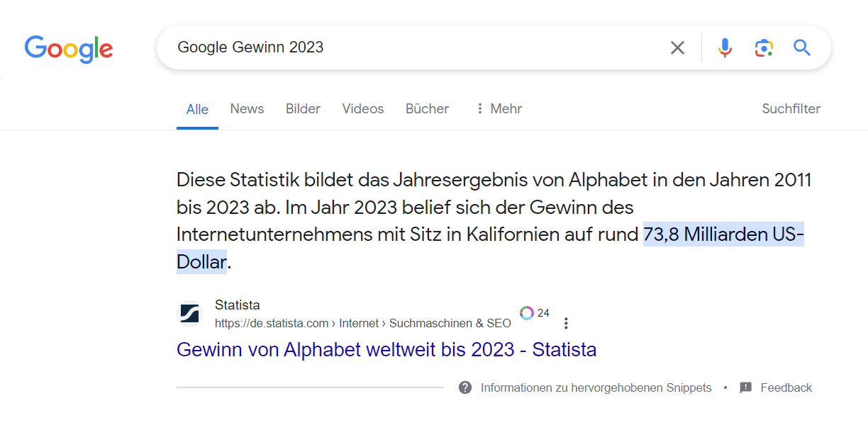The width and height of the screenshot is (868, 425).
Task: Start voice search with microphone icon
Action: coord(725,47)
